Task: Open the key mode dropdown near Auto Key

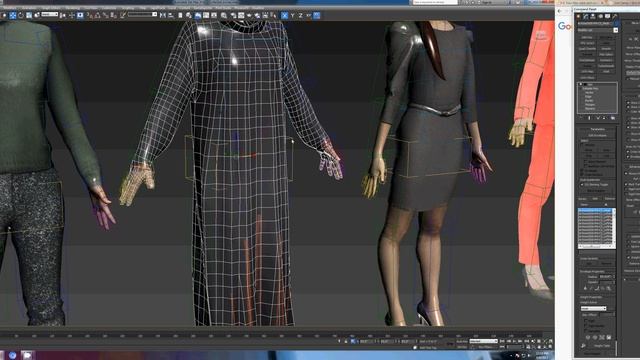Action: pos(483,341)
